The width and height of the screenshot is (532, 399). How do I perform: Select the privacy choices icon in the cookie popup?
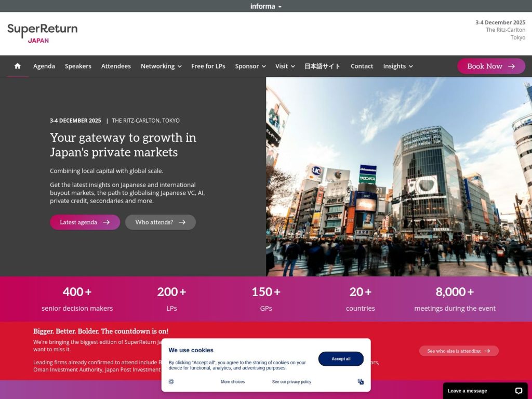click(x=361, y=381)
